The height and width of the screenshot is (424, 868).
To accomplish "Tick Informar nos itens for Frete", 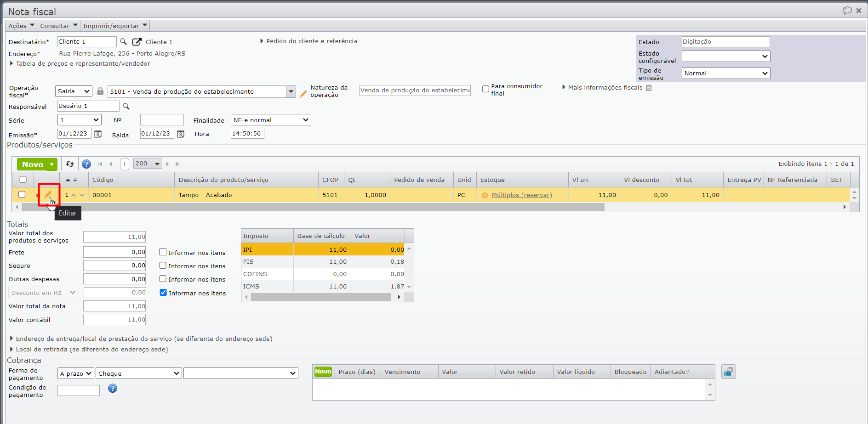I will 163,252.
